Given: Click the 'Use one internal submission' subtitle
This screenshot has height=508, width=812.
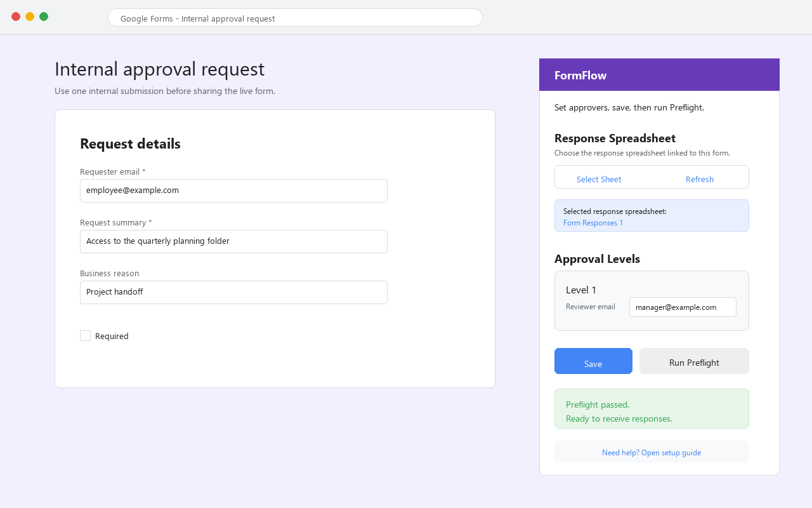Looking at the screenshot, I should click(165, 91).
